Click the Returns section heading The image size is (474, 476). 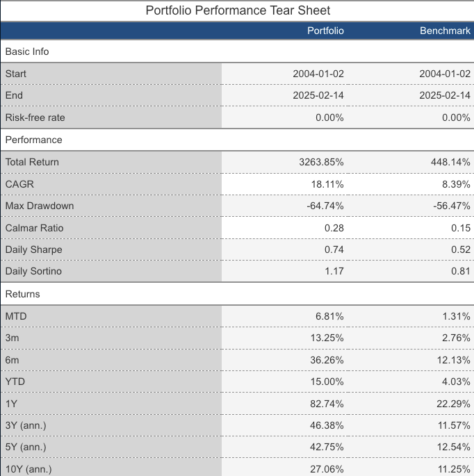[x=22, y=294]
